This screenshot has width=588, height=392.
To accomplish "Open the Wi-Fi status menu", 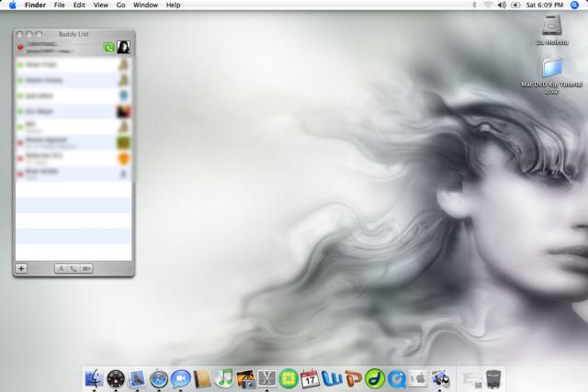I will [x=488, y=5].
